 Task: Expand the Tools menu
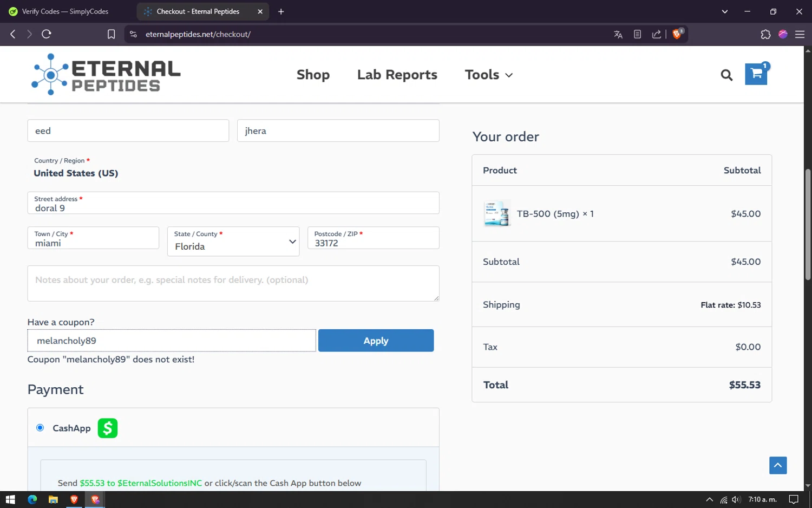click(x=489, y=75)
